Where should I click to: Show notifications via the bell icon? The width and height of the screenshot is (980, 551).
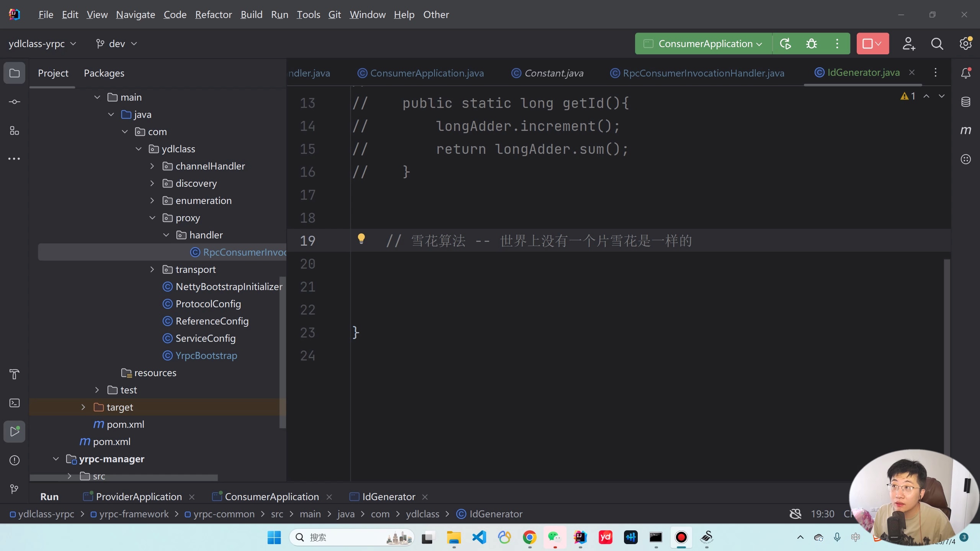tap(966, 73)
